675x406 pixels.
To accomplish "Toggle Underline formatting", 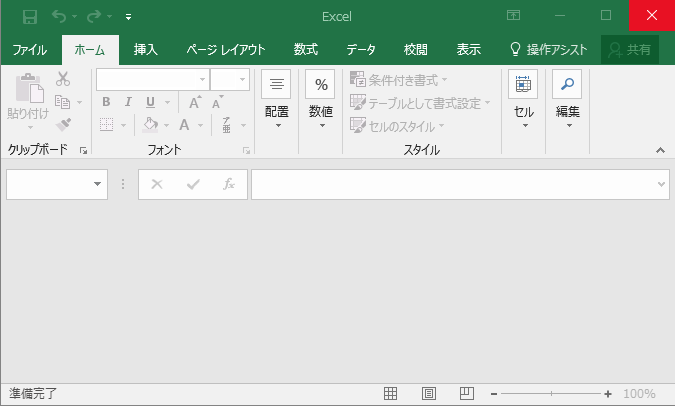I will pyautogui.click(x=150, y=102).
